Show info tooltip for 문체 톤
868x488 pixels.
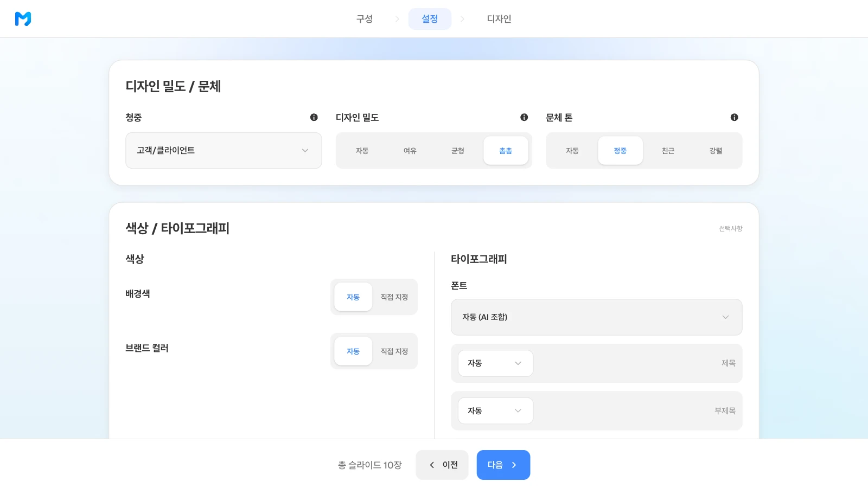click(x=734, y=117)
